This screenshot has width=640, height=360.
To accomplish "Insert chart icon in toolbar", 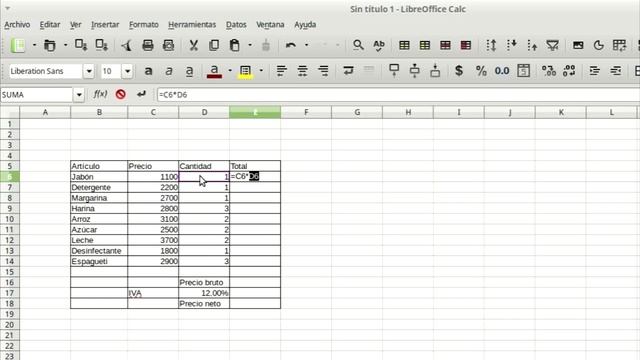I will pos(598,45).
